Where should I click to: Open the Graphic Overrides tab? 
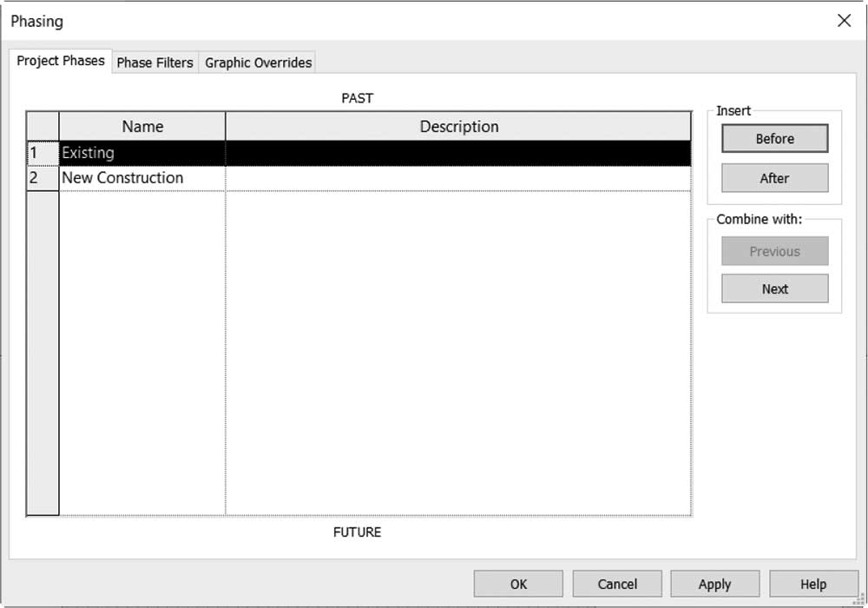click(x=258, y=63)
